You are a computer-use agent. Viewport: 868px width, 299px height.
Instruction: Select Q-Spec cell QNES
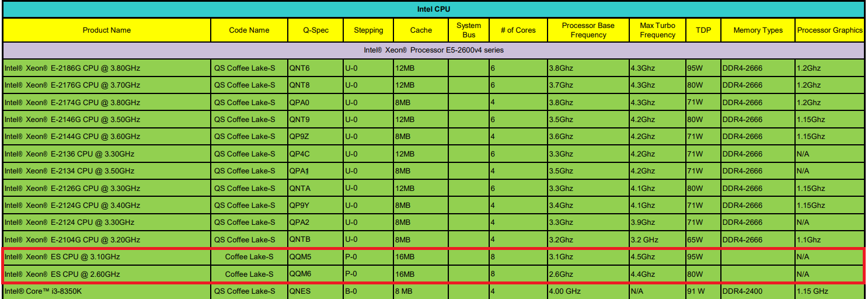[315, 291]
